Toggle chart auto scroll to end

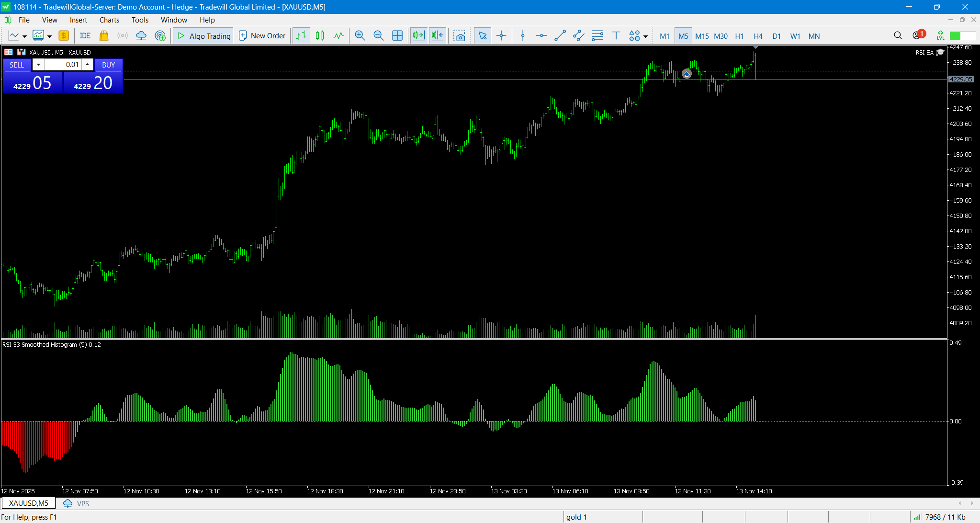click(418, 36)
